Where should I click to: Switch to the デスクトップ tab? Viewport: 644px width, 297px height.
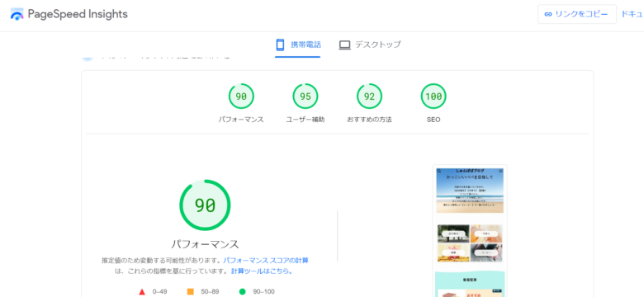point(370,45)
